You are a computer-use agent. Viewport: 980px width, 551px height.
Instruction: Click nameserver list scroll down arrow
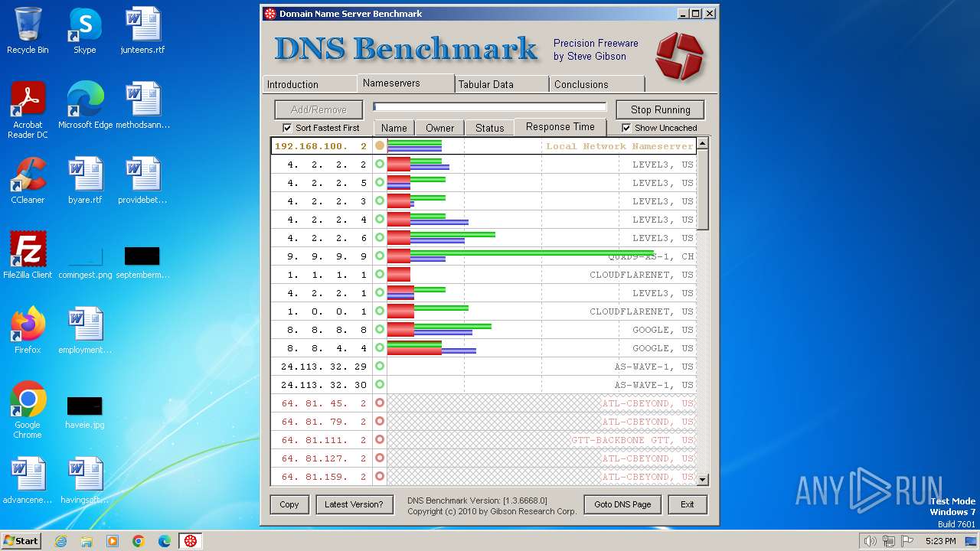pyautogui.click(x=703, y=480)
